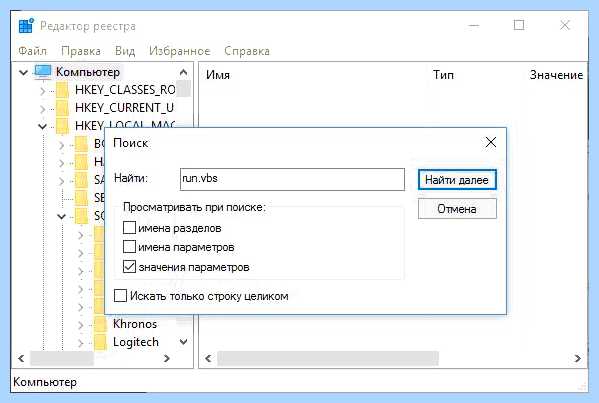This screenshot has width=599, height=403.
Task: Select the Khronos tree row text
Action: click(135, 324)
